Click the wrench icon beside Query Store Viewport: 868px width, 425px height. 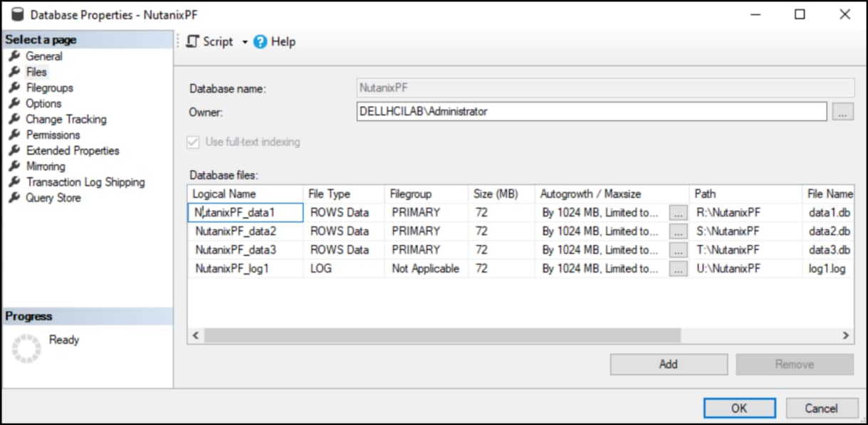(x=14, y=197)
